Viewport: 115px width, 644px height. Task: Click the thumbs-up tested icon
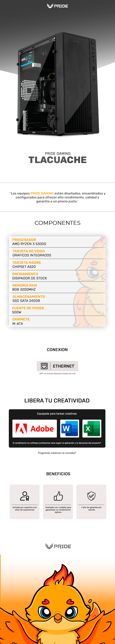click(58, 496)
